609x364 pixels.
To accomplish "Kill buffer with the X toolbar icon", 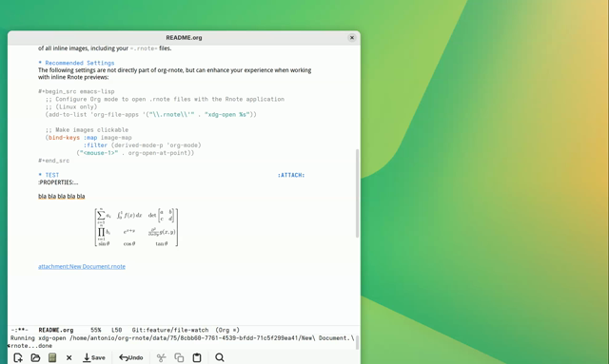I will click(x=69, y=357).
